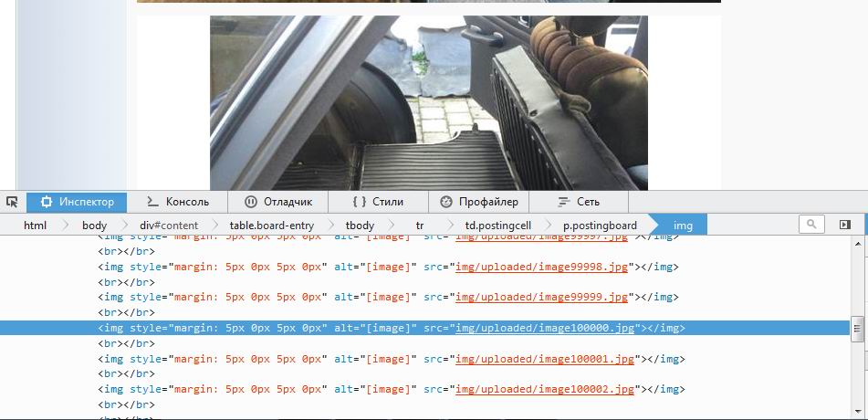Open the Инспектор tab
The image size is (868, 420).
[x=77, y=202]
